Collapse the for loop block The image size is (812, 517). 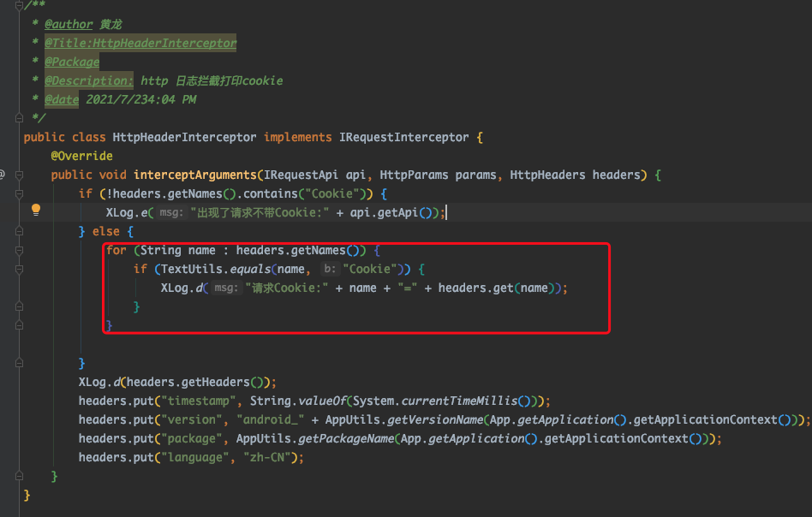point(18,250)
